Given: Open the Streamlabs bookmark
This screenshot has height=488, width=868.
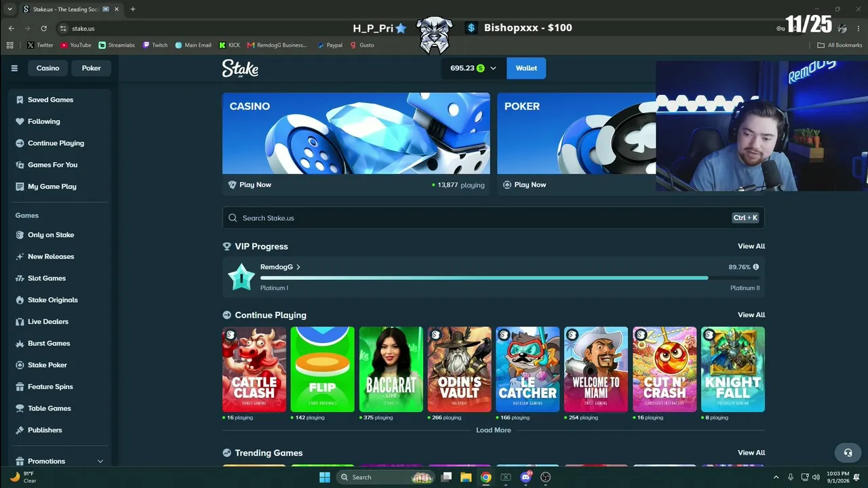Looking at the screenshot, I should coord(117,45).
